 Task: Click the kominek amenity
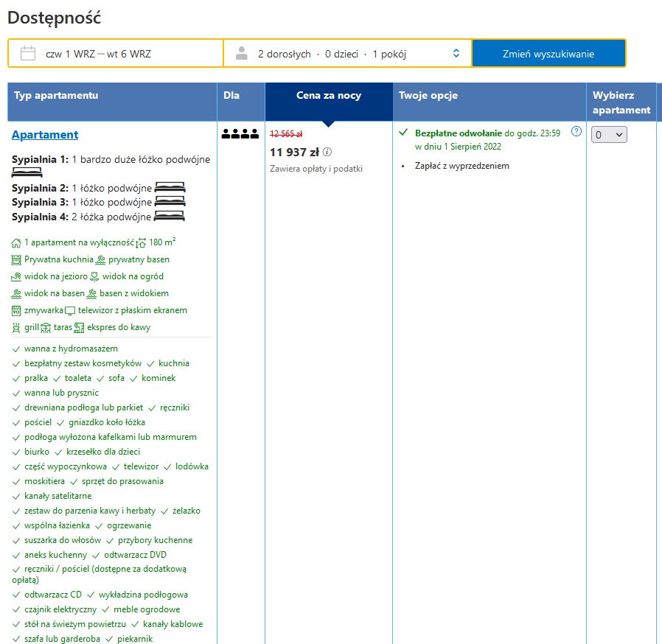[158, 378]
